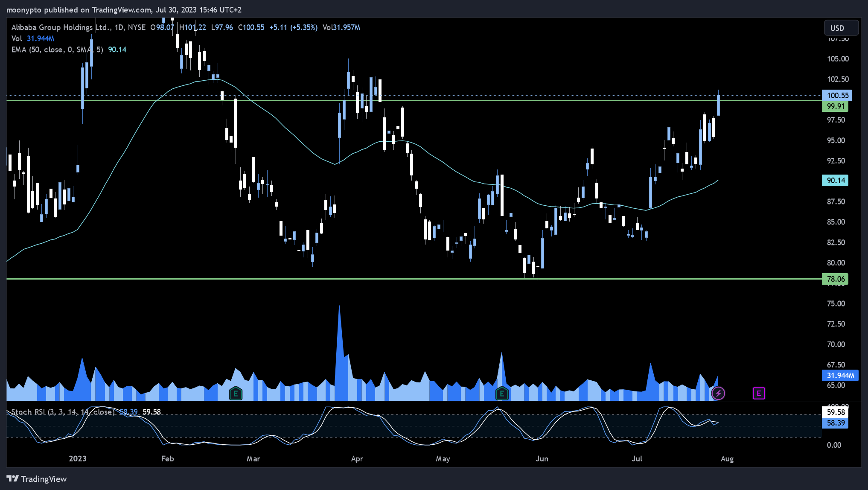
Task: Click the 99.91 resistance line price label
Action: tap(835, 106)
